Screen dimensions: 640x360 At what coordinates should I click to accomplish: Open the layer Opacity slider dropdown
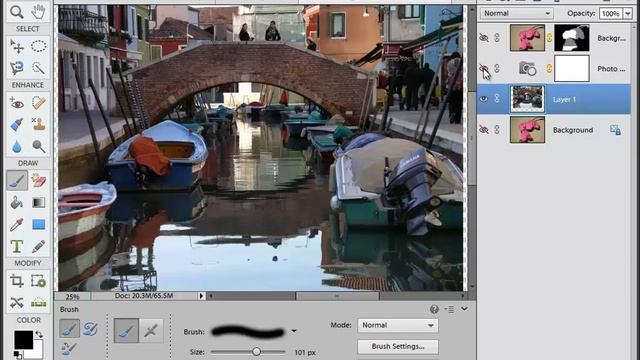628,13
